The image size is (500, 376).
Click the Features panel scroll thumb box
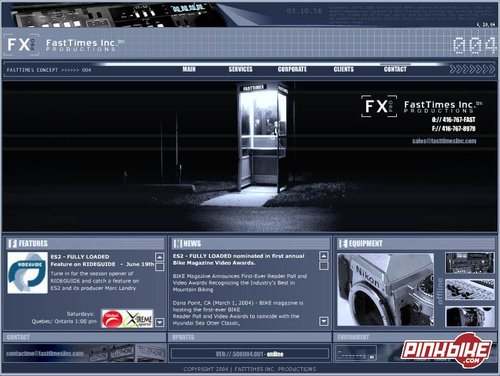[160, 267]
